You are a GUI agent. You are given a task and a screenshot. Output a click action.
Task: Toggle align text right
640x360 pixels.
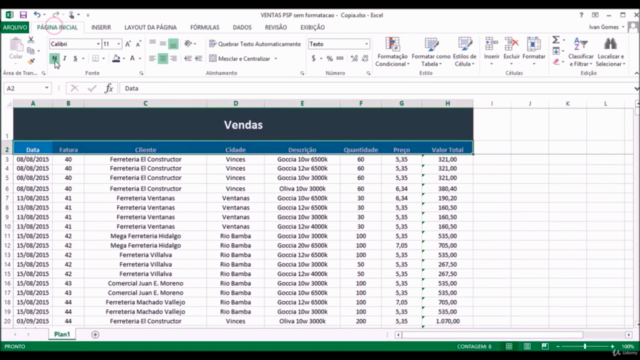pos(173,58)
